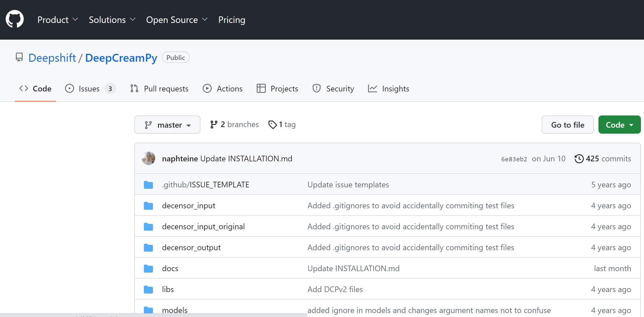Click the folder icon next to libs
The height and width of the screenshot is (317, 644).
pyautogui.click(x=148, y=290)
